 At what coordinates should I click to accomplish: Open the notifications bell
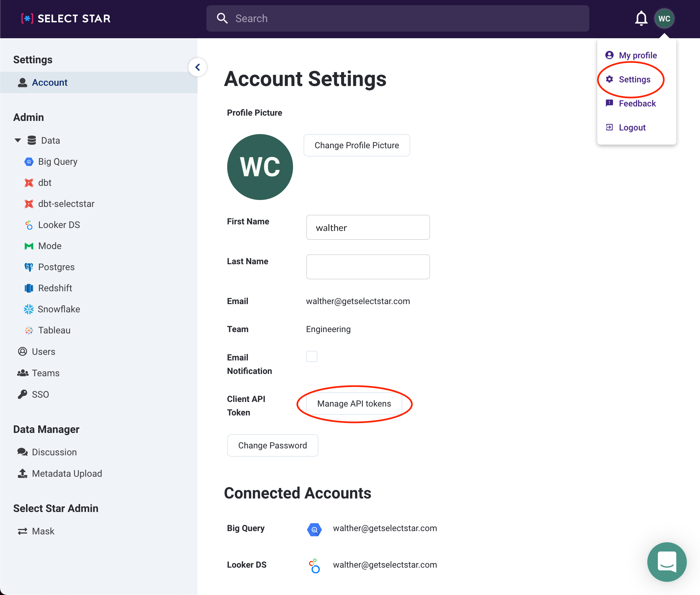[641, 18]
